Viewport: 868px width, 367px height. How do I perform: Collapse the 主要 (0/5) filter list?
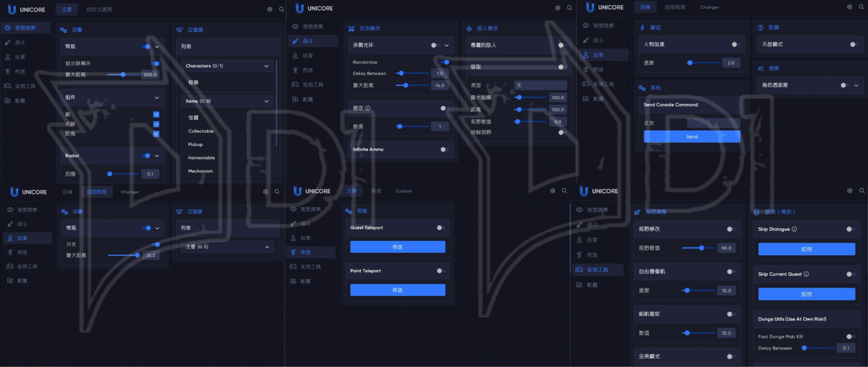pyautogui.click(x=267, y=247)
